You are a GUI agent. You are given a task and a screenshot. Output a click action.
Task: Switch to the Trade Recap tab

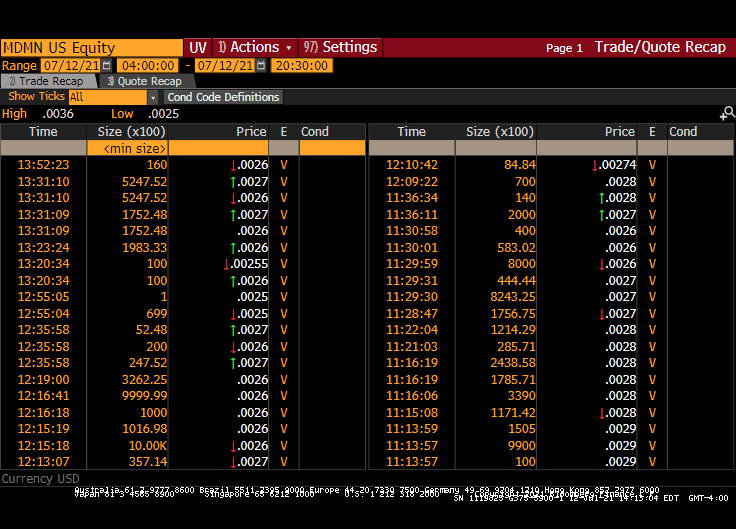click(47, 81)
